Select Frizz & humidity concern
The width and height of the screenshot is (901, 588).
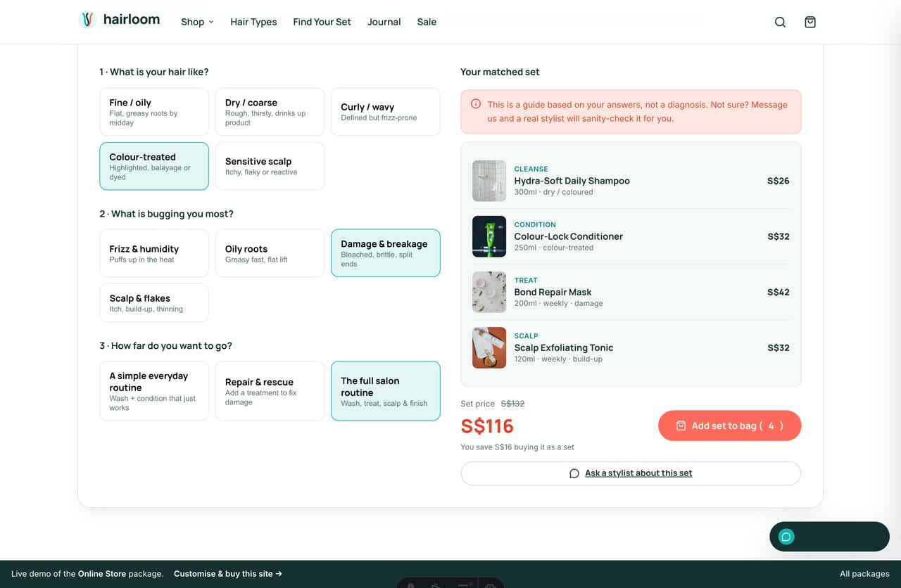[x=154, y=253]
